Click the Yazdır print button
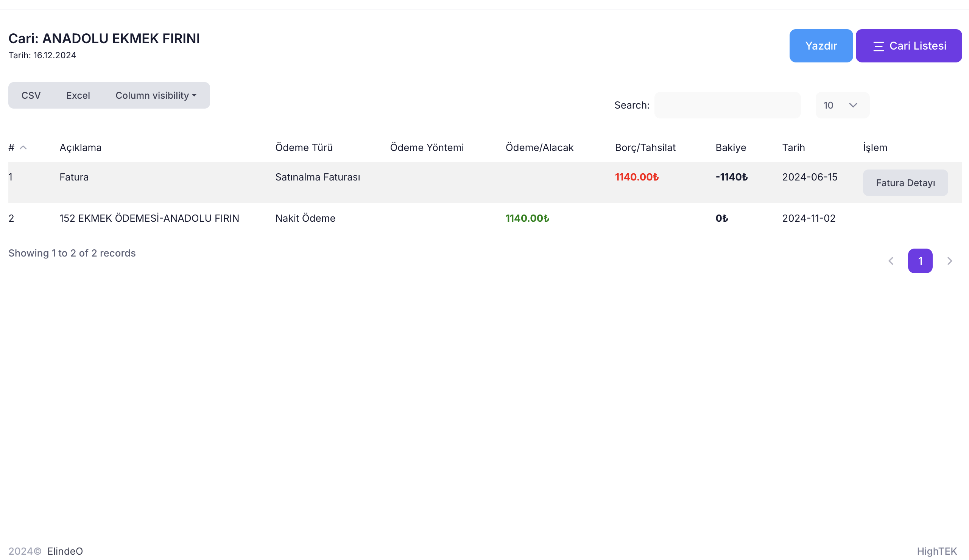The height and width of the screenshot is (560, 969). point(821,46)
